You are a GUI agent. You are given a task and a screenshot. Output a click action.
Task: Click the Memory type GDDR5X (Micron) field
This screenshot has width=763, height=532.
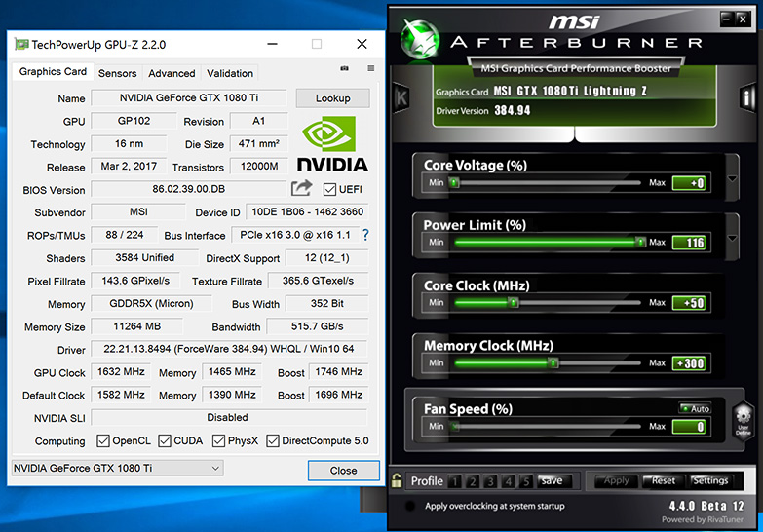(151, 303)
